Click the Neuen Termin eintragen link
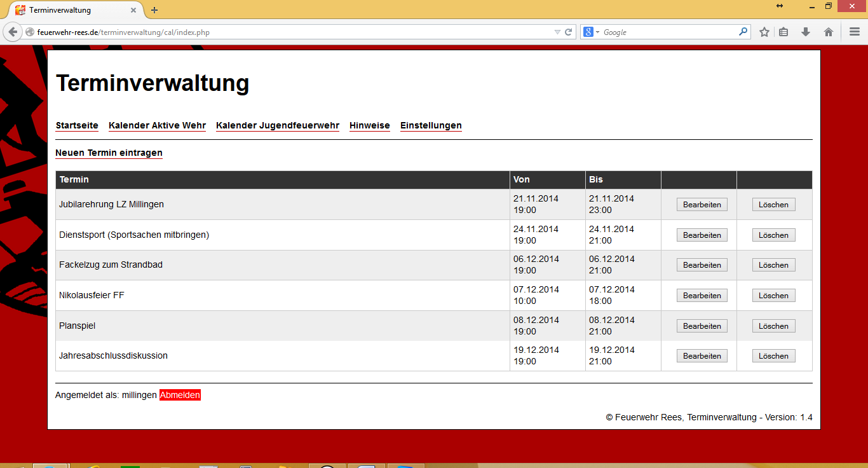 (x=109, y=153)
